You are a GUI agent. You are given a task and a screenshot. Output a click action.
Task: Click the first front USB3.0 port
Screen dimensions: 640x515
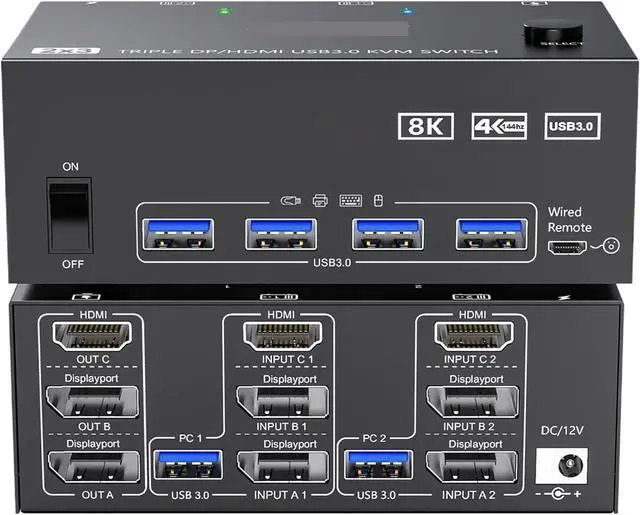176,233
